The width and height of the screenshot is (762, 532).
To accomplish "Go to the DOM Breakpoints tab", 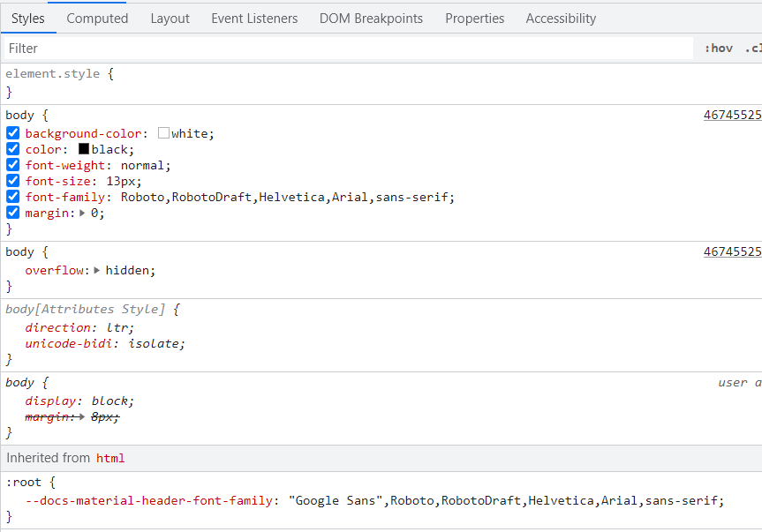I will (x=371, y=18).
